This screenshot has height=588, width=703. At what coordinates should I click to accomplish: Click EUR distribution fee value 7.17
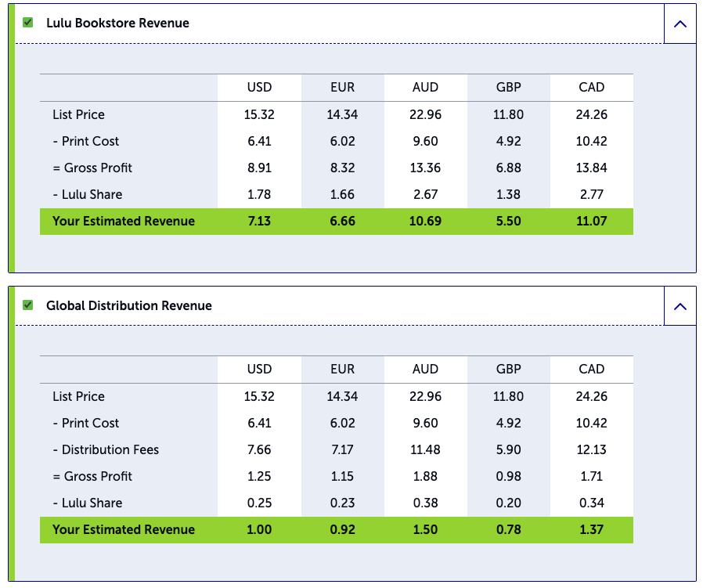343,449
